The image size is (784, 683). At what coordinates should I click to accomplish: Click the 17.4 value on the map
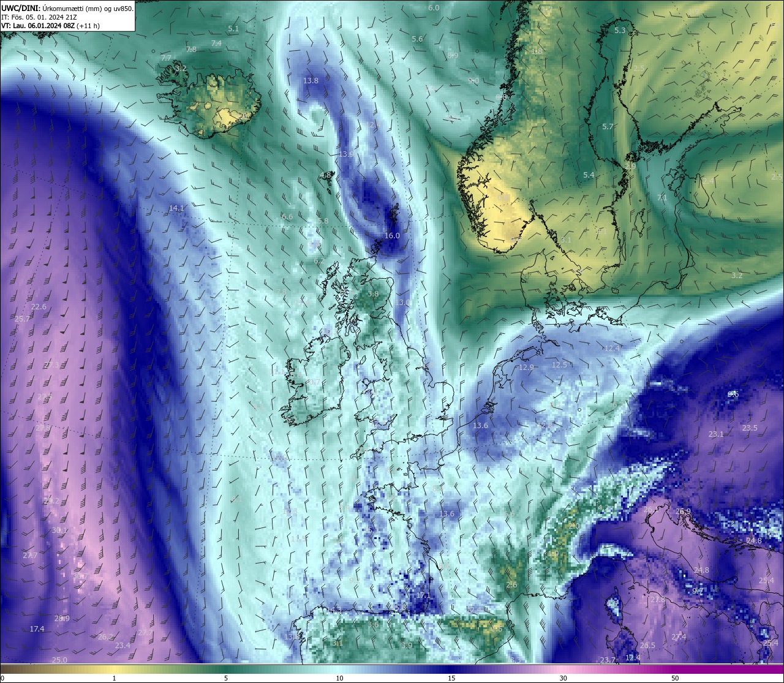pyautogui.click(x=37, y=629)
